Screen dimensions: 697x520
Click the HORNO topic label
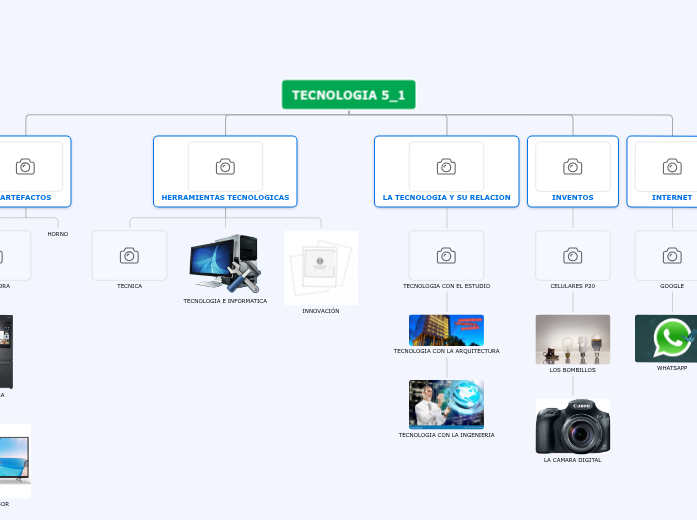[x=58, y=234]
